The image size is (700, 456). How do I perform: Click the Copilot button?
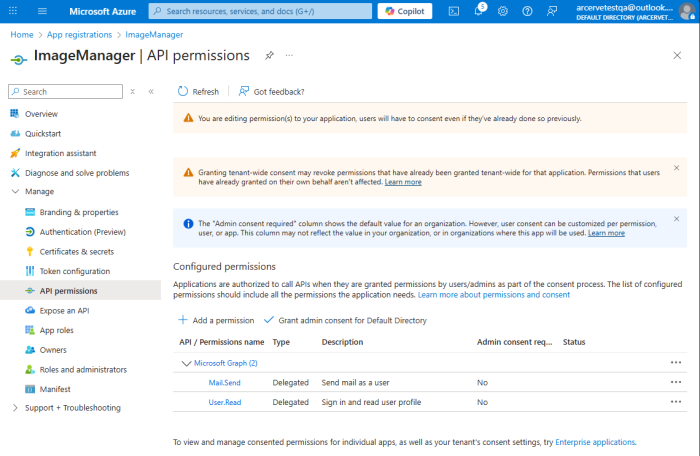(x=404, y=11)
